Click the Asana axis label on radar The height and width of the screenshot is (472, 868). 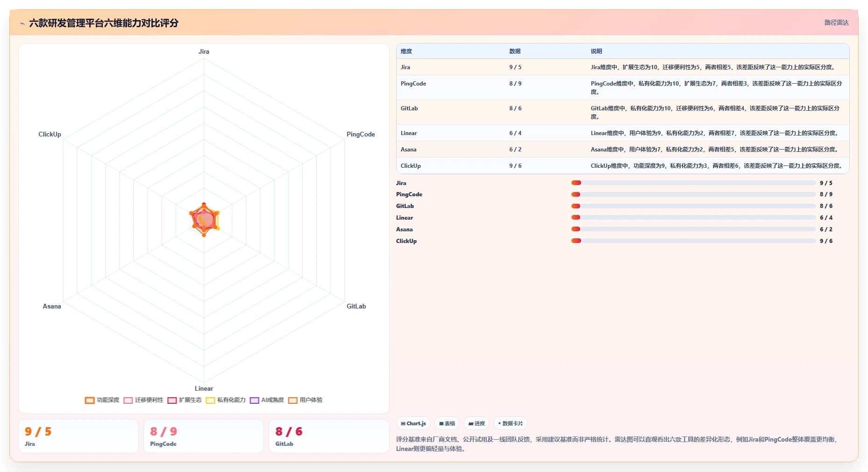pyautogui.click(x=52, y=306)
